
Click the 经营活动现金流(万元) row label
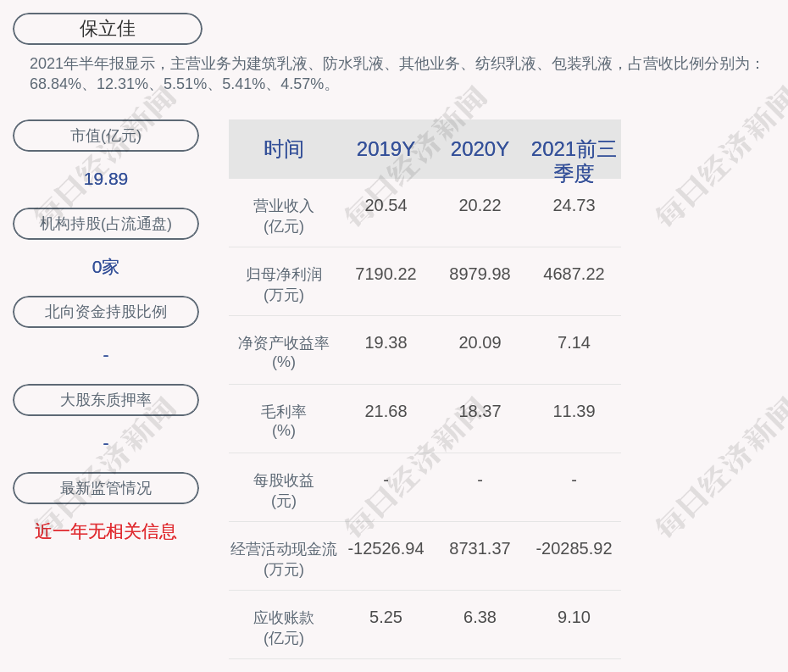tap(284, 559)
